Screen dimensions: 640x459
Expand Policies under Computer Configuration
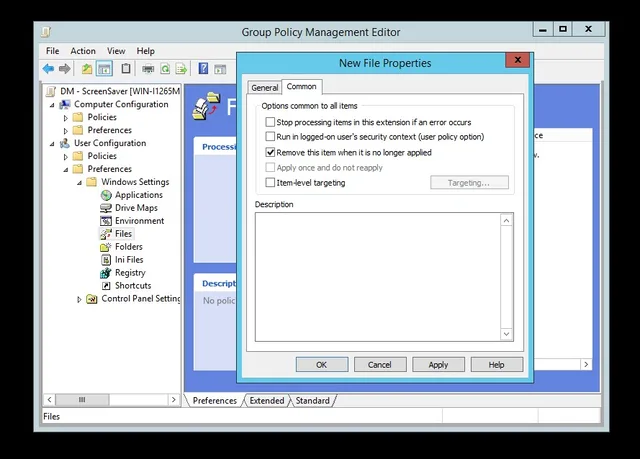click(x=66, y=118)
